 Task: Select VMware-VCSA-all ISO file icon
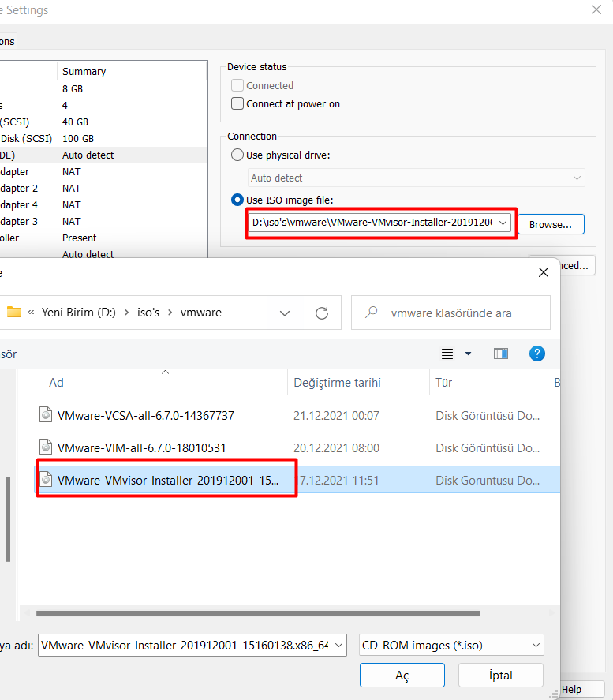point(46,415)
